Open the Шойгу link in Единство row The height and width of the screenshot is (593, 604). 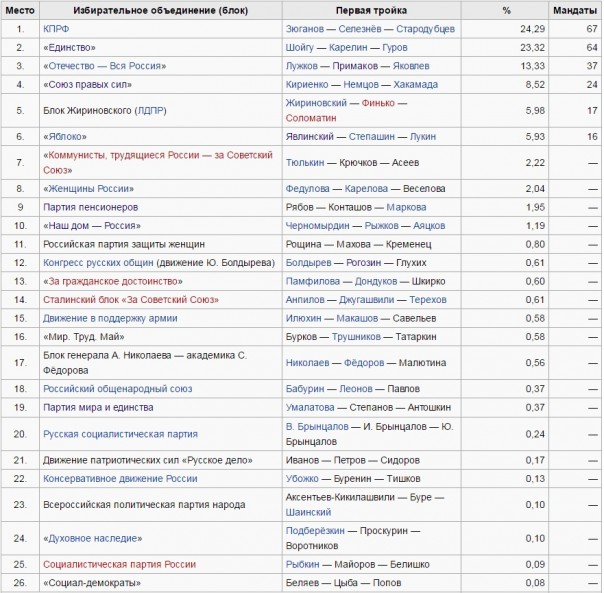pyautogui.click(x=299, y=47)
